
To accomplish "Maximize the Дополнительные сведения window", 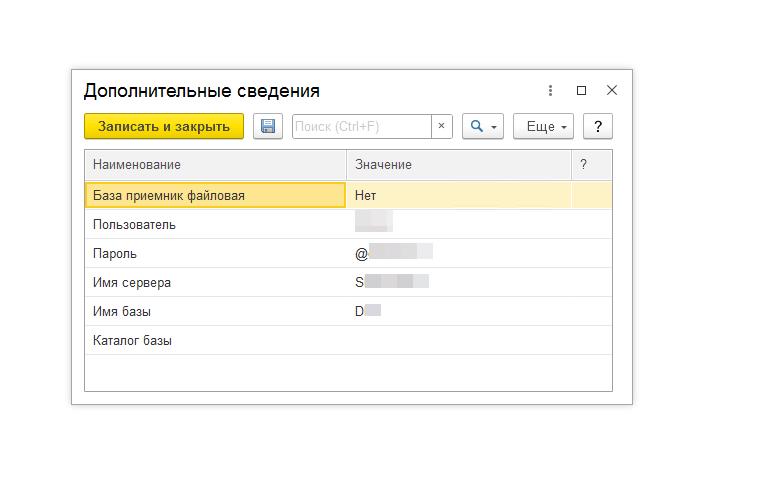I will 581,91.
